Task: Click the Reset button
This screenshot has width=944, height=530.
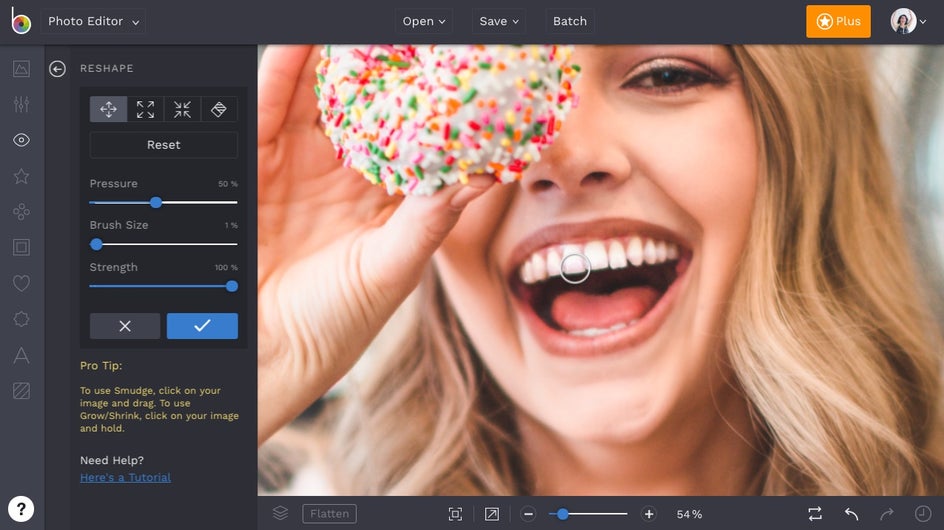Action: coord(164,145)
